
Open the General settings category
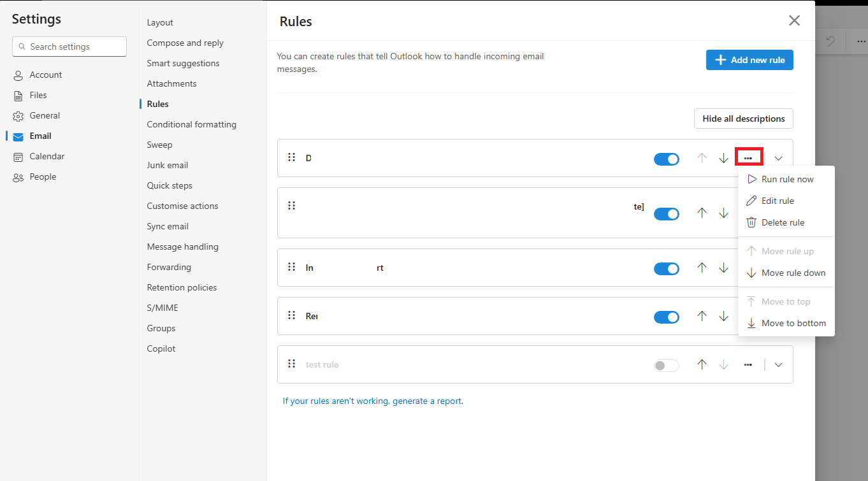[37, 115]
